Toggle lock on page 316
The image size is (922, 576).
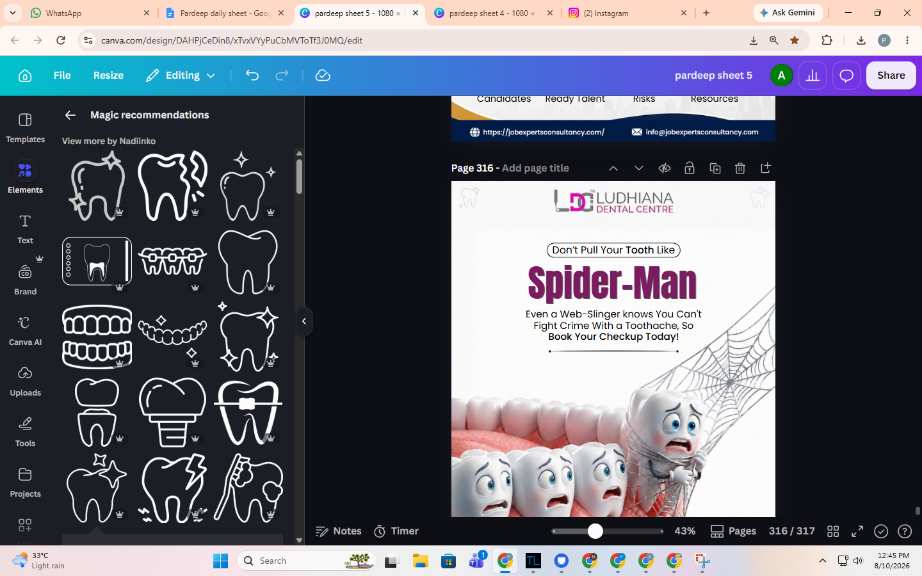click(x=689, y=168)
